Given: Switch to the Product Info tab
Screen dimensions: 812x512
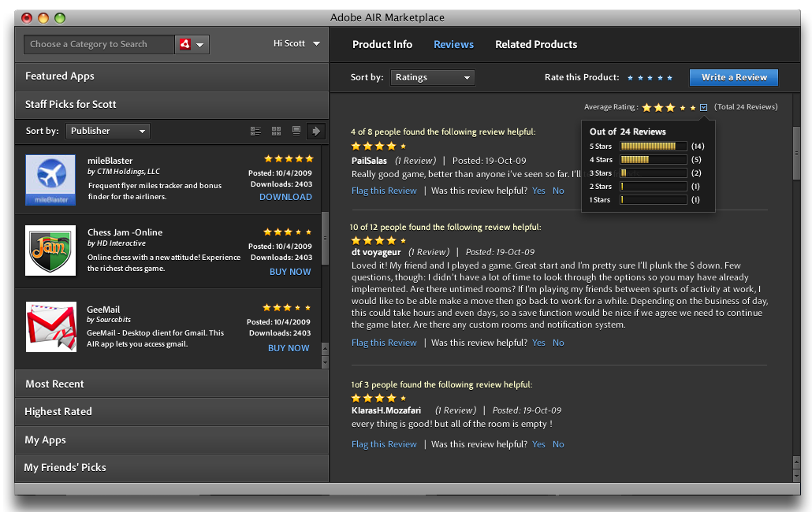Looking at the screenshot, I should point(382,44).
